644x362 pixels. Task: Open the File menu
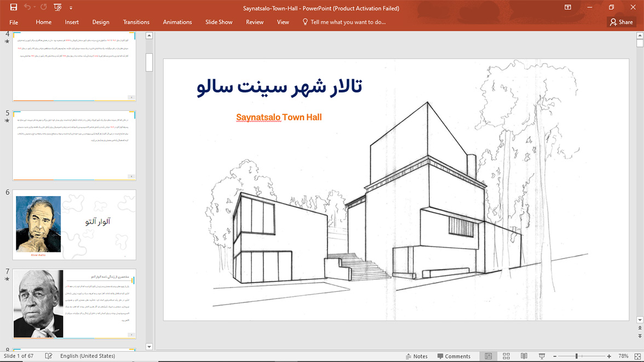(14, 22)
